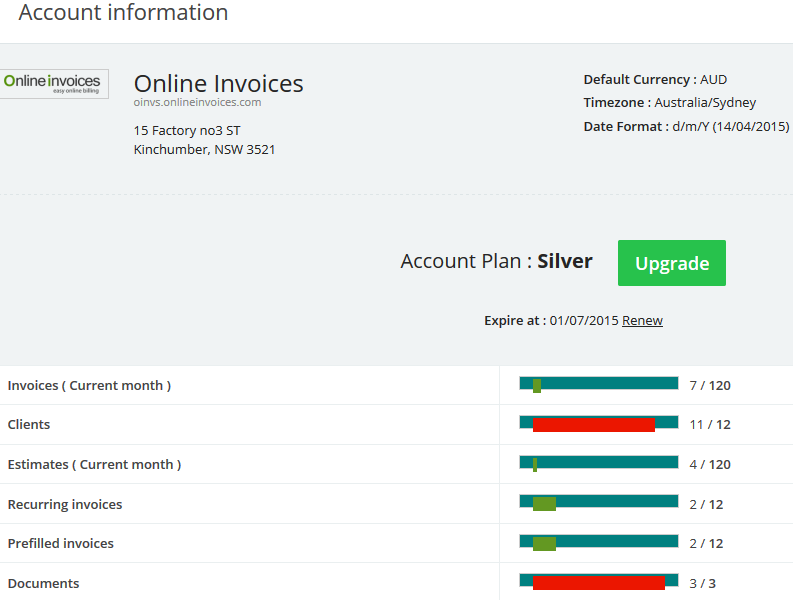Select the Estimates current month progress bar

598,463
